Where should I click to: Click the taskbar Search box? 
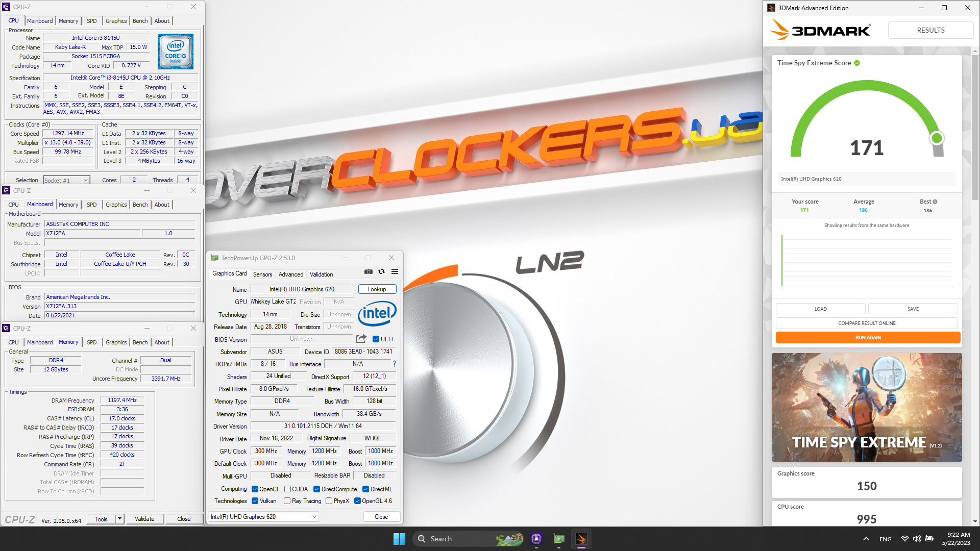tap(468, 539)
